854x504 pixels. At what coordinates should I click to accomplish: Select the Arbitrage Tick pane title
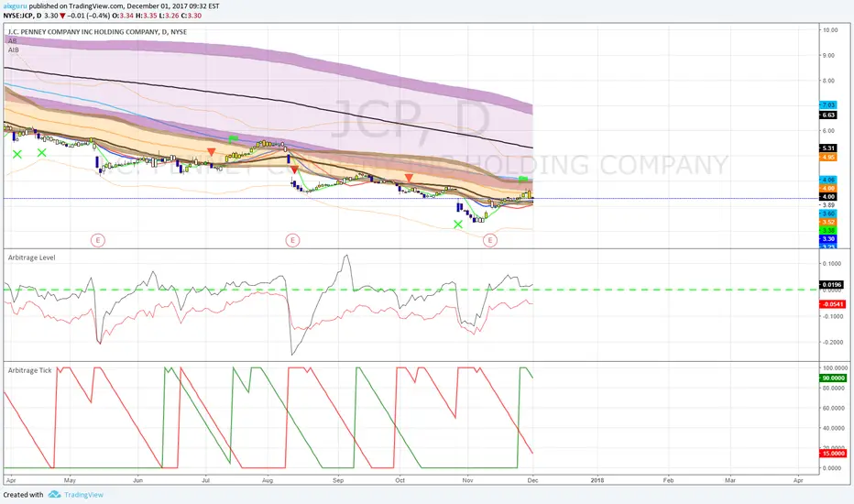click(30, 370)
